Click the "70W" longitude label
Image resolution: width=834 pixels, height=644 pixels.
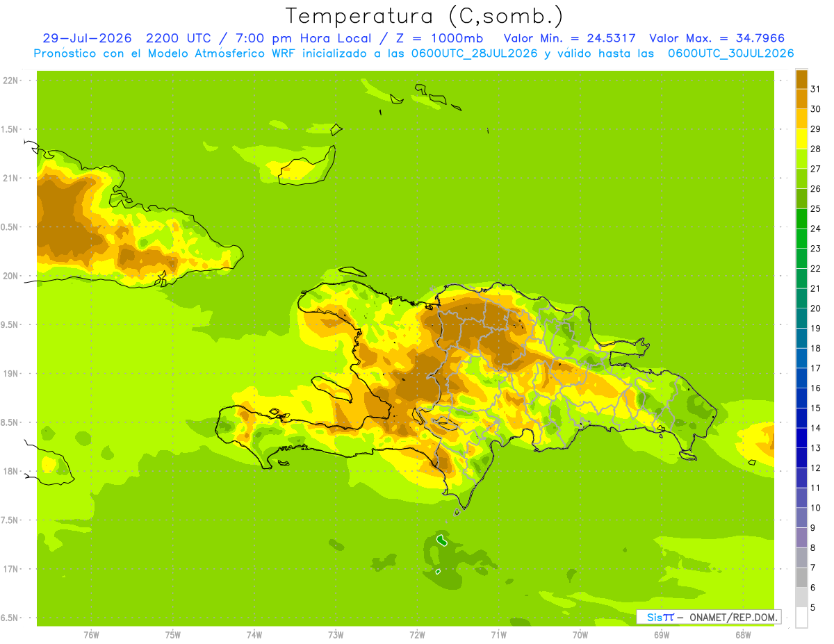pos(580,635)
